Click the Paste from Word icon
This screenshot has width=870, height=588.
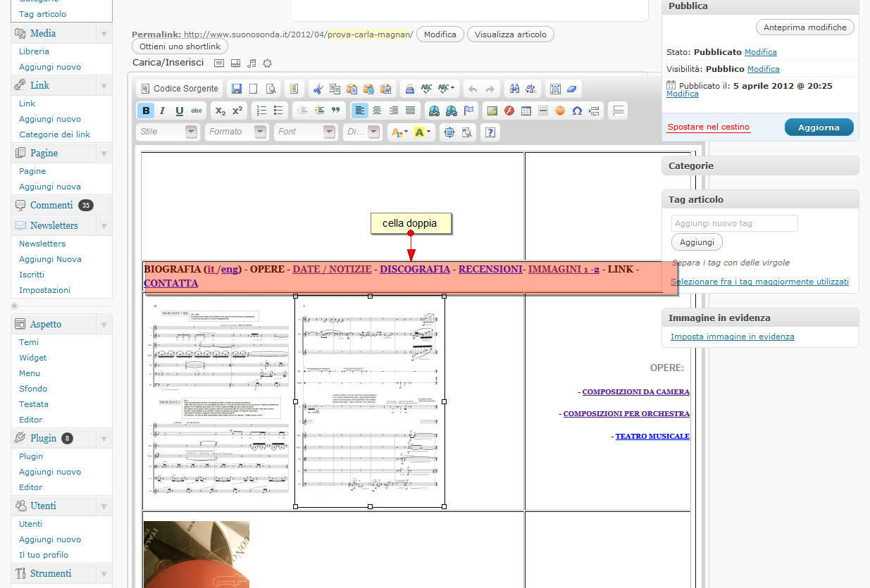click(x=385, y=89)
